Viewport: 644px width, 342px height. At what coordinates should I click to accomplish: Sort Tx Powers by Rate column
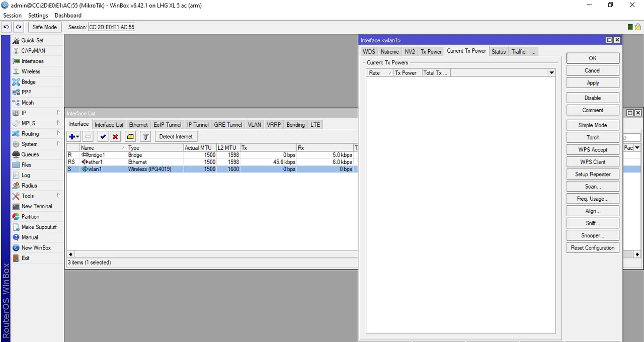[379, 73]
